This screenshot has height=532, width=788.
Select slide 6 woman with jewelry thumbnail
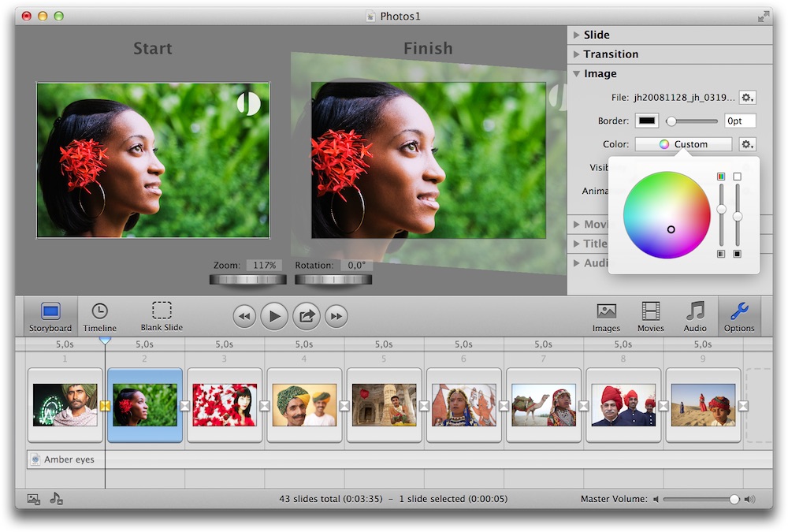tap(464, 405)
